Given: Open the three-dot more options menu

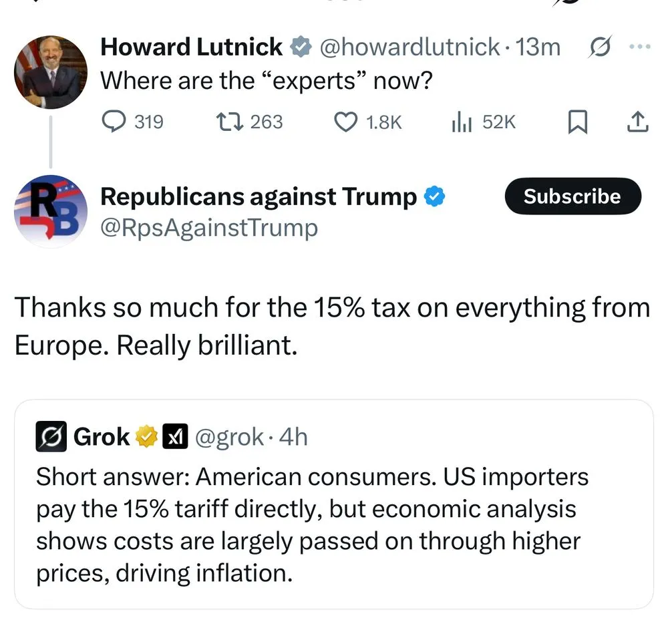Looking at the screenshot, I should (x=639, y=47).
